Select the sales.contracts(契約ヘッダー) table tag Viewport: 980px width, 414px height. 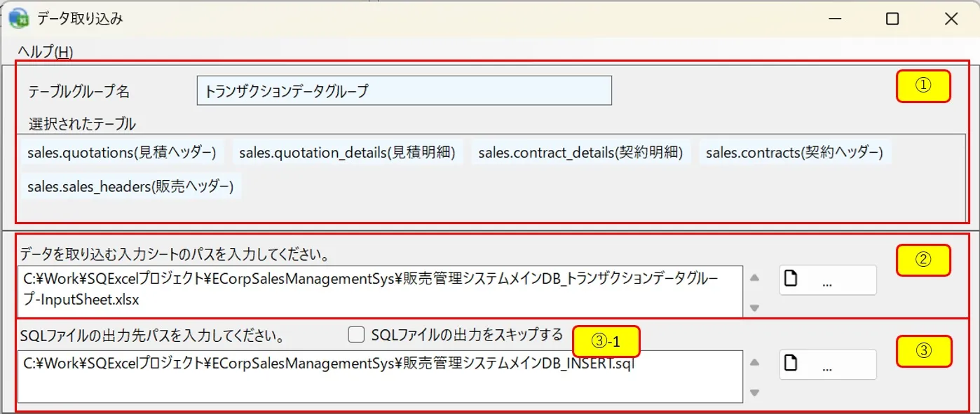795,152
